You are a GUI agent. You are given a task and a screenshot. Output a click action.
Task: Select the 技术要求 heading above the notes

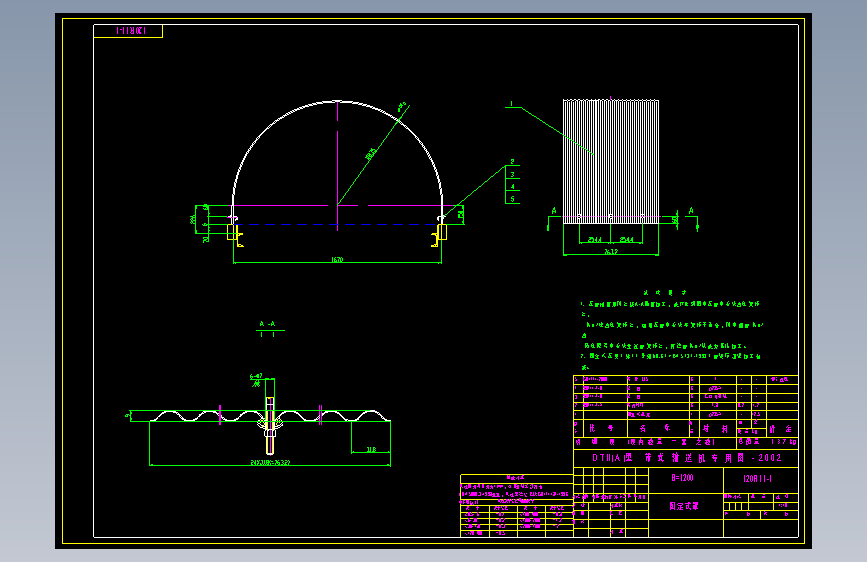point(665,293)
